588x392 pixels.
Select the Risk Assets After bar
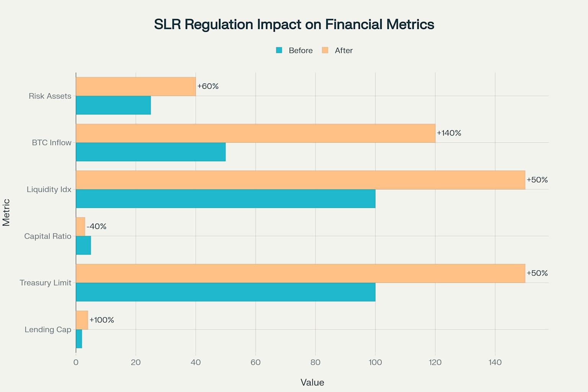[x=136, y=87]
